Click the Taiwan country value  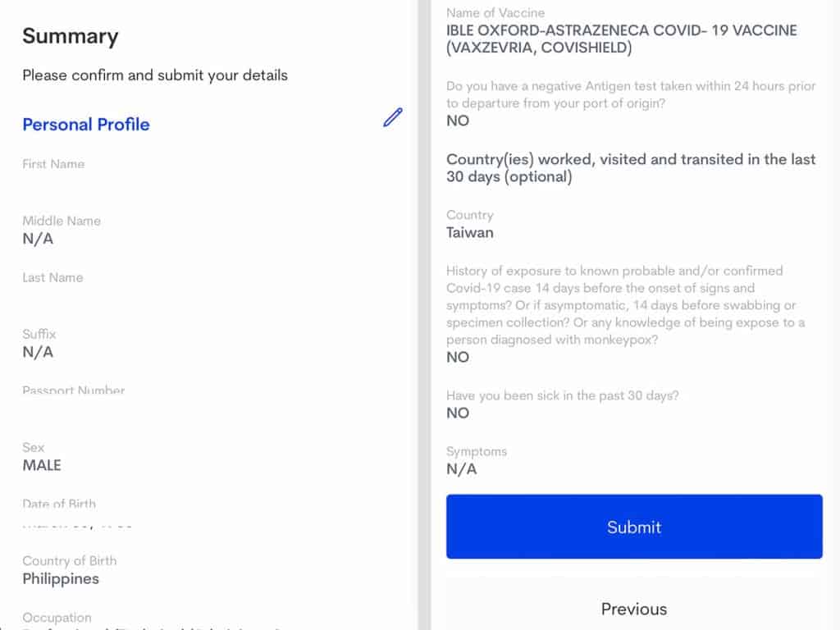470,232
